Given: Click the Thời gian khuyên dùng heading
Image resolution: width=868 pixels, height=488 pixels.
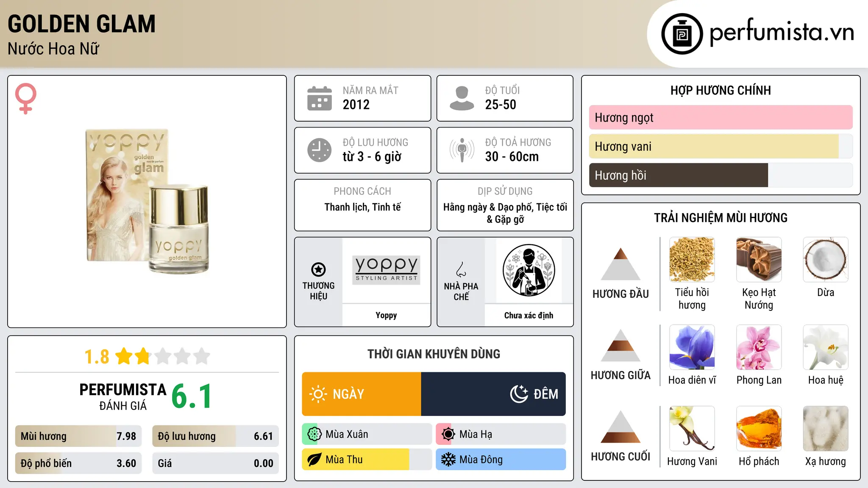Looking at the screenshot, I should (x=434, y=354).
